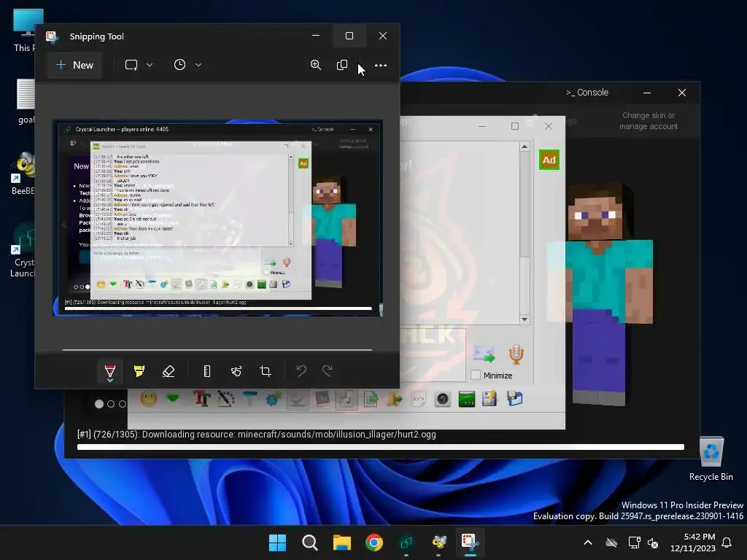Switch to Crystal Launcher on the taskbar
The width and height of the screenshot is (747, 560).
(406, 542)
